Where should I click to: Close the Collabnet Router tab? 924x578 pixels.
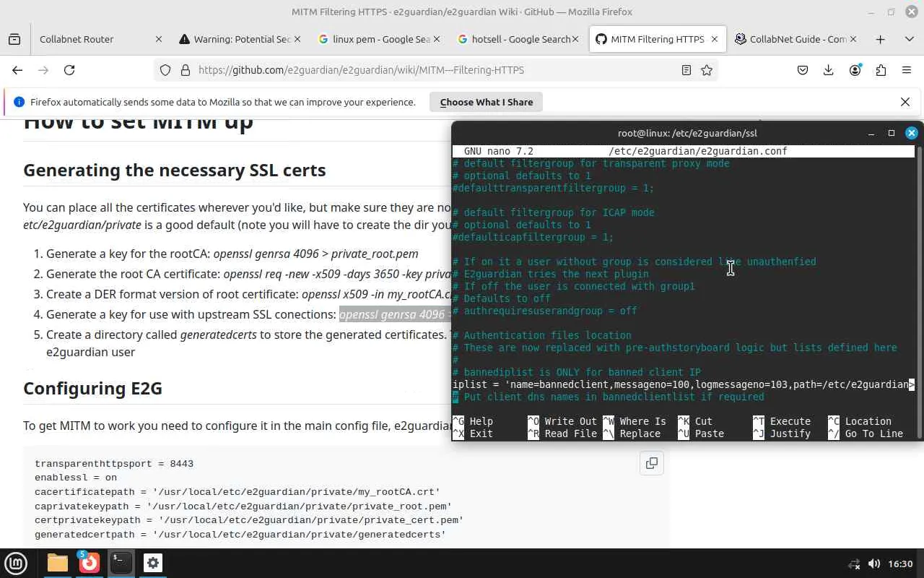159,39
